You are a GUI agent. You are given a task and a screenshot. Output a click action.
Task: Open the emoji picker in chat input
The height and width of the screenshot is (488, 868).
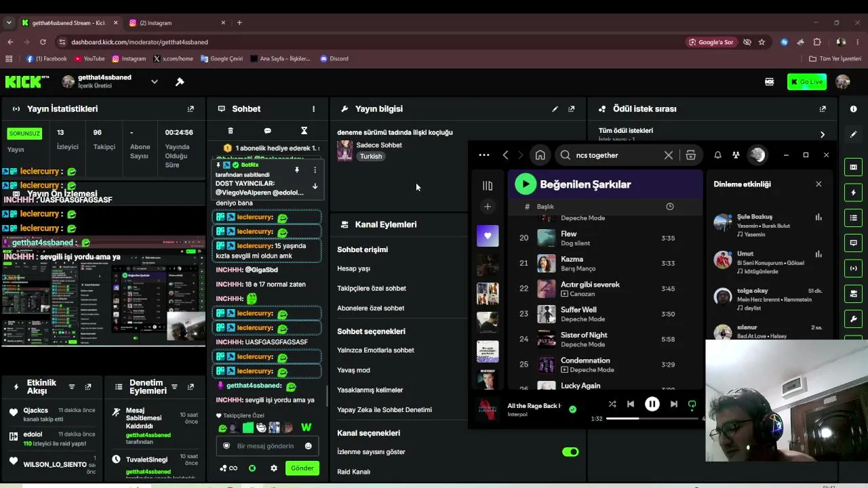pyautogui.click(x=309, y=446)
